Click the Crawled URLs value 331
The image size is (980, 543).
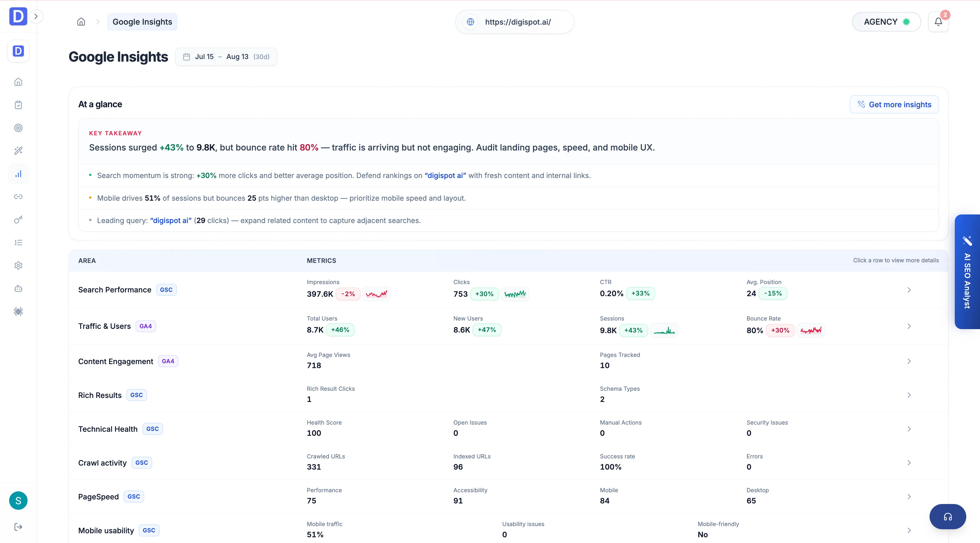point(314,467)
